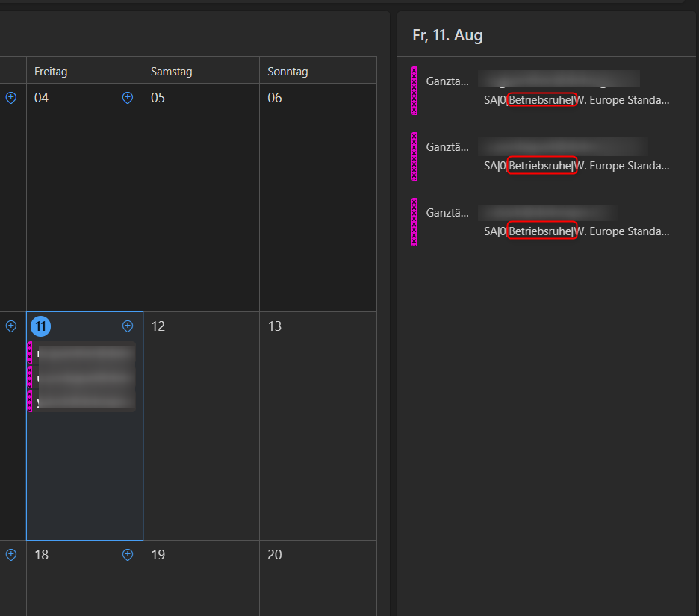Click the plus icon left of Friday 18
The height and width of the screenshot is (616, 699).
click(11, 554)
